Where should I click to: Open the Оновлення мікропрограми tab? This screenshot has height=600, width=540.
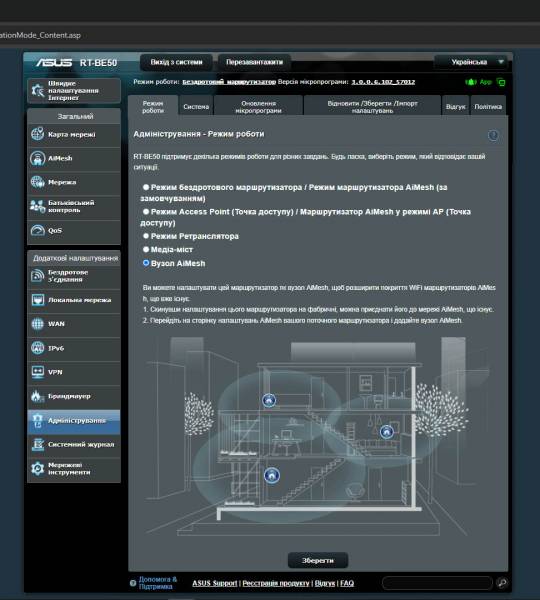coord(258,107)
